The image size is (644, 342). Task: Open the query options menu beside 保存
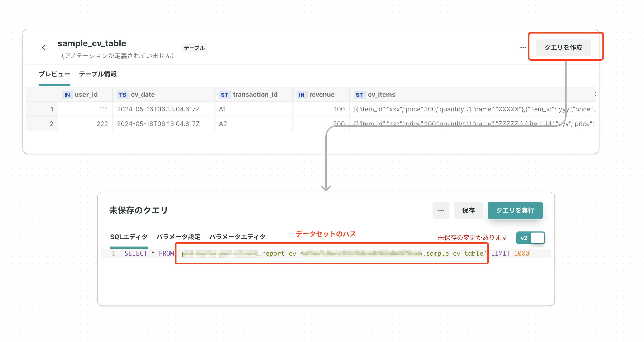[441, 210]
